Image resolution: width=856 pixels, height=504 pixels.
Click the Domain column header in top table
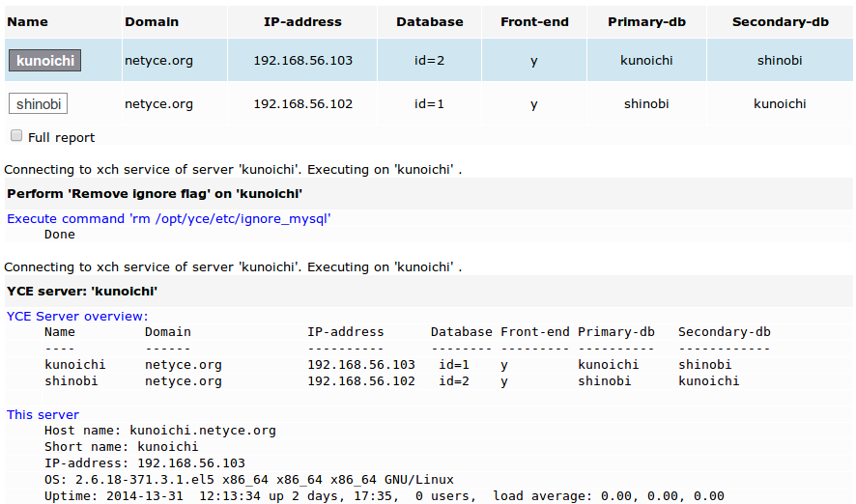pyautogui.click(x=151, y=21)
